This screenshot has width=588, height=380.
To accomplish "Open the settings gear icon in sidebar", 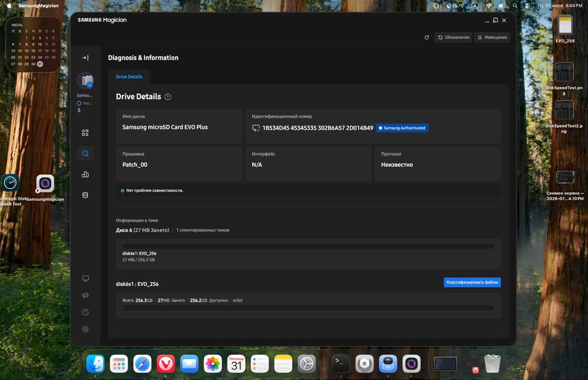I will (85, 329).
